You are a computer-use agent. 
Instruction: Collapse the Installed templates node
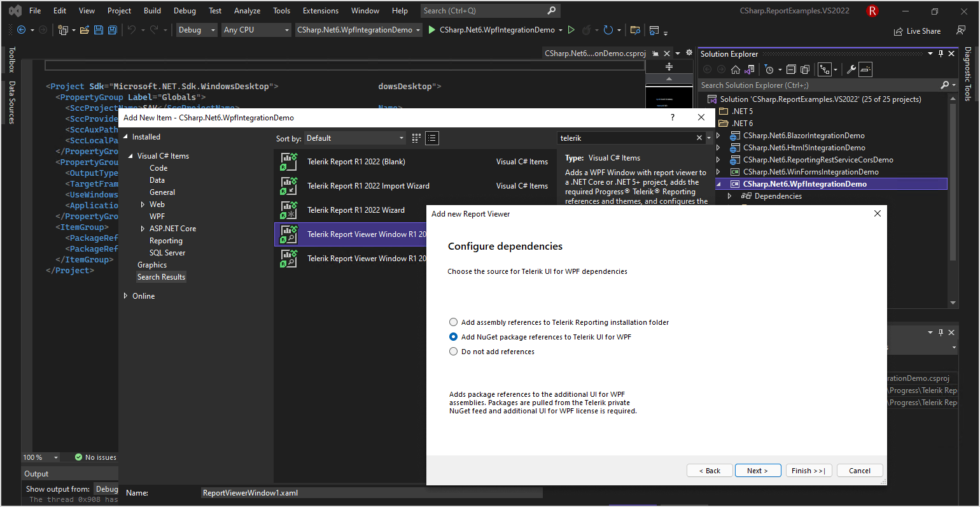(x=125, y=137)
